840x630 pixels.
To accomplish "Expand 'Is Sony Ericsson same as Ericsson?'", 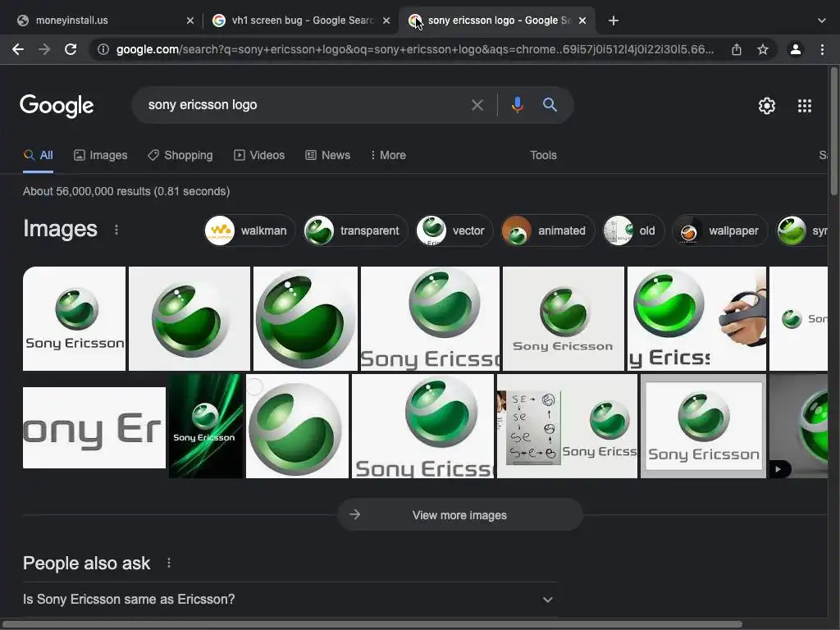I will pos(290,600).
